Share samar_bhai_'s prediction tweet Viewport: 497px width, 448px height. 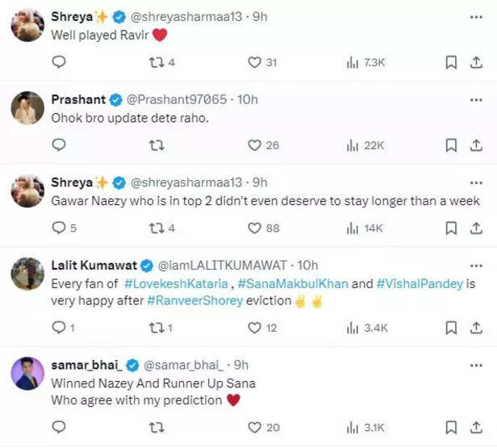(476, 427)
